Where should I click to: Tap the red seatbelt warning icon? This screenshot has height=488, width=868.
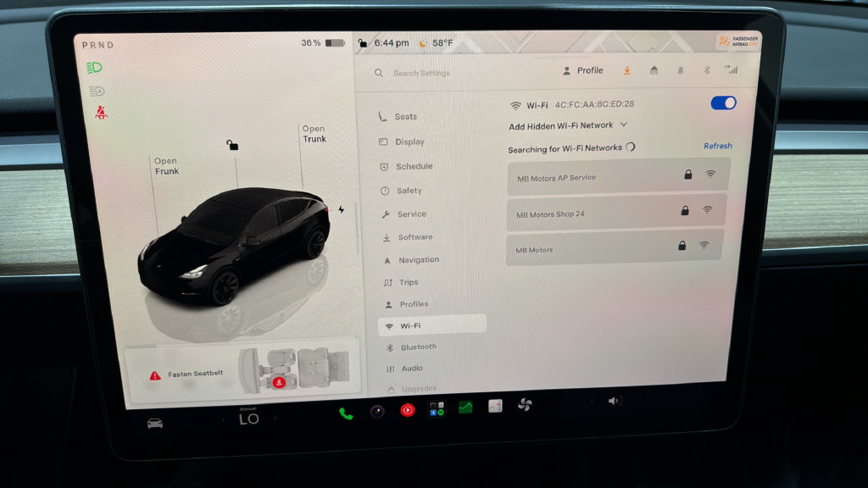[x=101, y=113]
